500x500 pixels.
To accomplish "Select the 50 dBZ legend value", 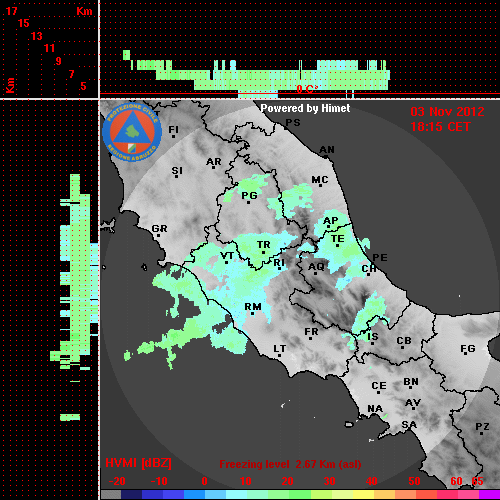I will pos(414,481).
